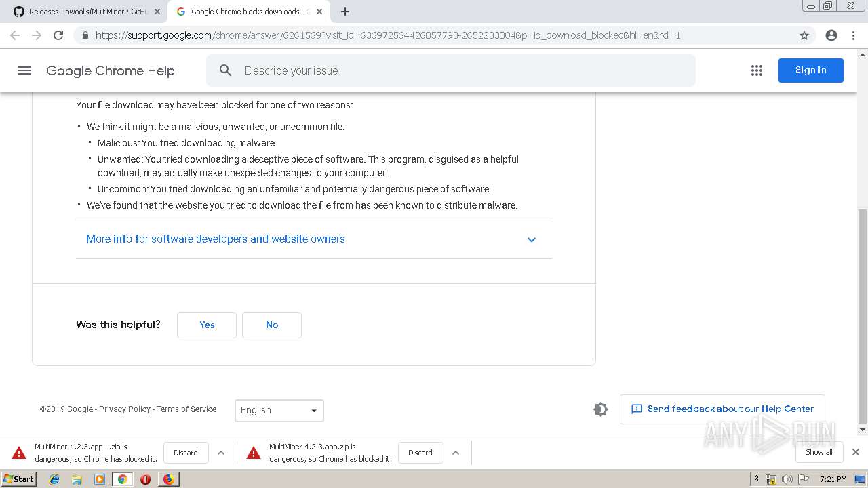Image resolution: width=868 pixels, height=488 pixels.
Task: Go forward to the next page
Action: [37, 35]
